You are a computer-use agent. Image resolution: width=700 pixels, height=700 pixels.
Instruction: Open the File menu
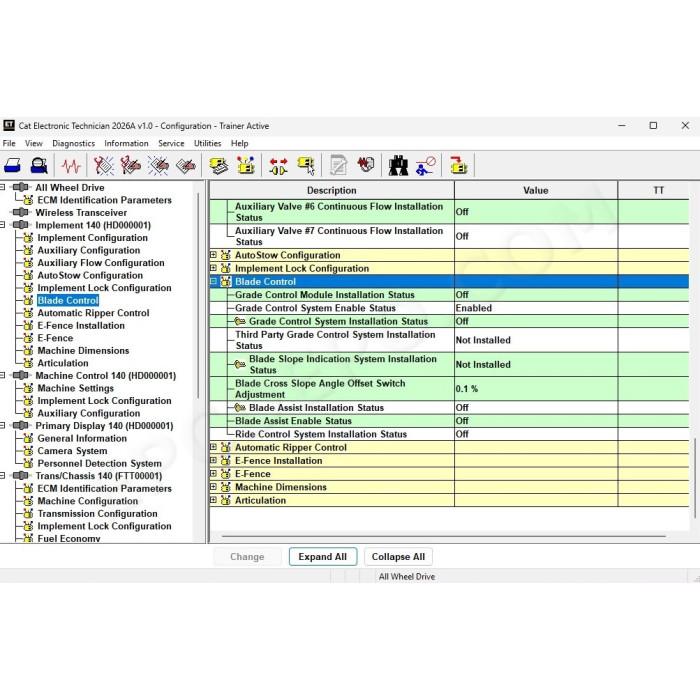point(9,143)
